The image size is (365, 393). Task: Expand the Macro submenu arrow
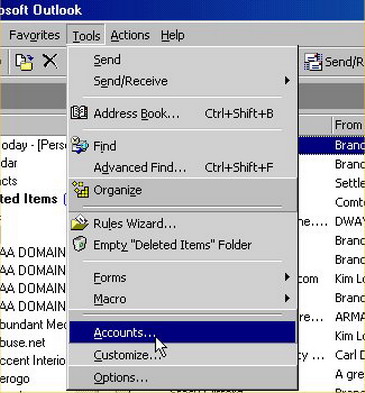[x=287, y=298]
